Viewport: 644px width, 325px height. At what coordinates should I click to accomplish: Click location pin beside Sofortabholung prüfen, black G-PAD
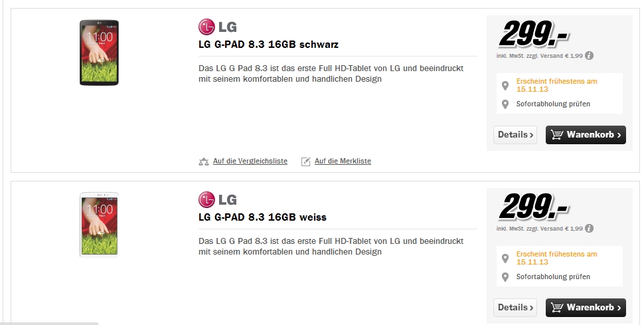505,104
